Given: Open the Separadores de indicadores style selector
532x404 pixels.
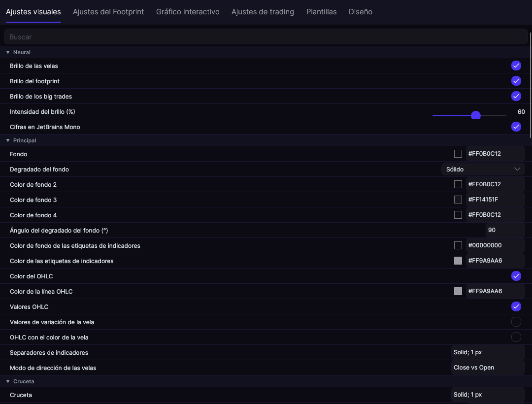Looking at the screenshot, I should (x=488, y=352).
